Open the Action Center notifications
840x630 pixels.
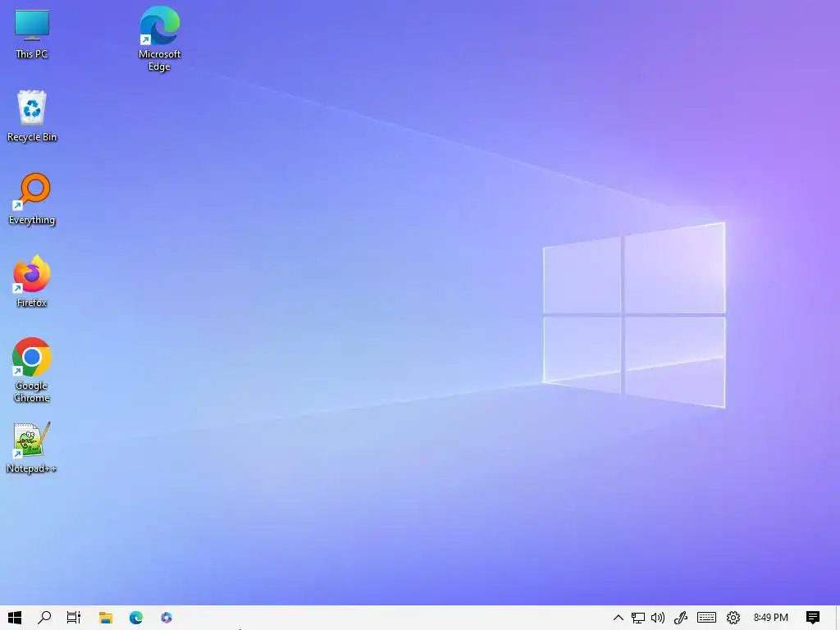coord(813,618)
